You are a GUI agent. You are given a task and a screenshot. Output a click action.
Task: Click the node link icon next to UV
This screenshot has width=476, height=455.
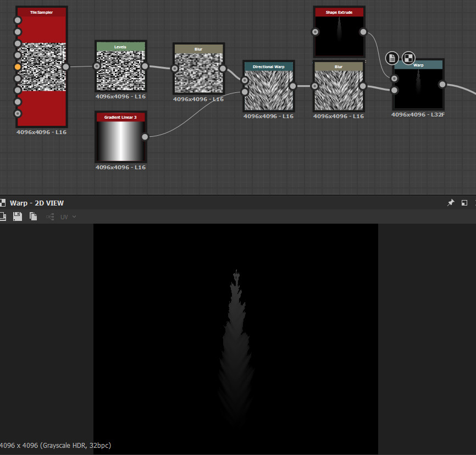click(x=49, y=217)
